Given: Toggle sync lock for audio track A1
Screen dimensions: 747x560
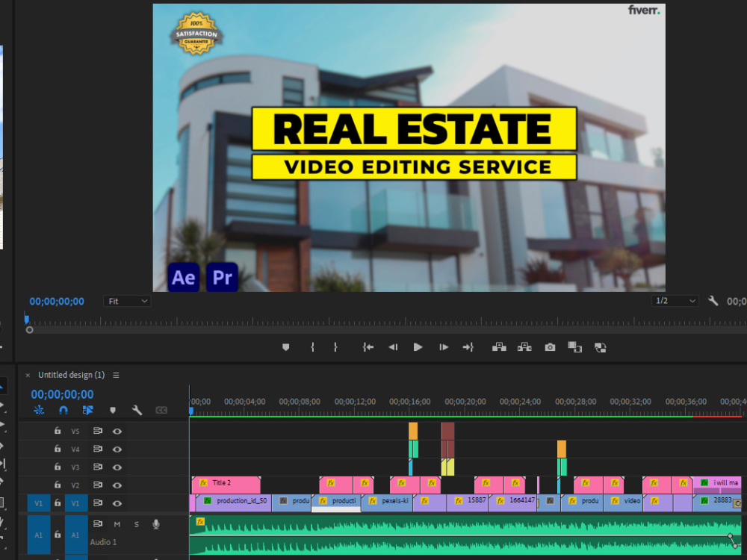Looking at the screenshot, I should pos(98,524).
